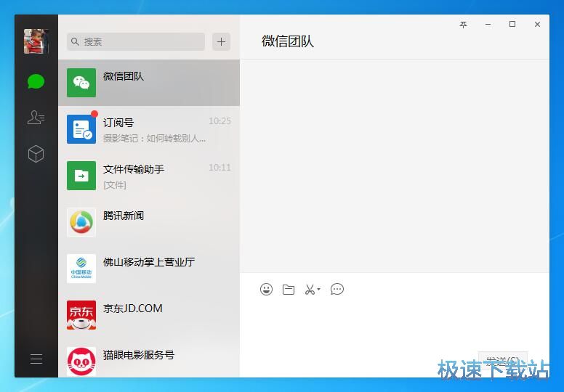Image resolution: width=564 pixels, height=392 pixels.
Task: Open the 订阅号 subscriptions entry
Action: [149, 129]
